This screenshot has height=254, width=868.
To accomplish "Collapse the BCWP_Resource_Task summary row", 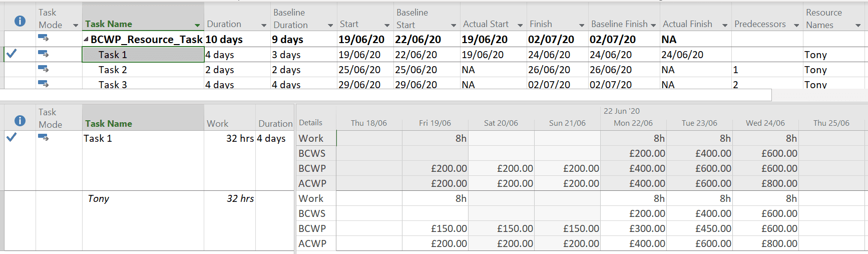I will [x=86, y=39].
